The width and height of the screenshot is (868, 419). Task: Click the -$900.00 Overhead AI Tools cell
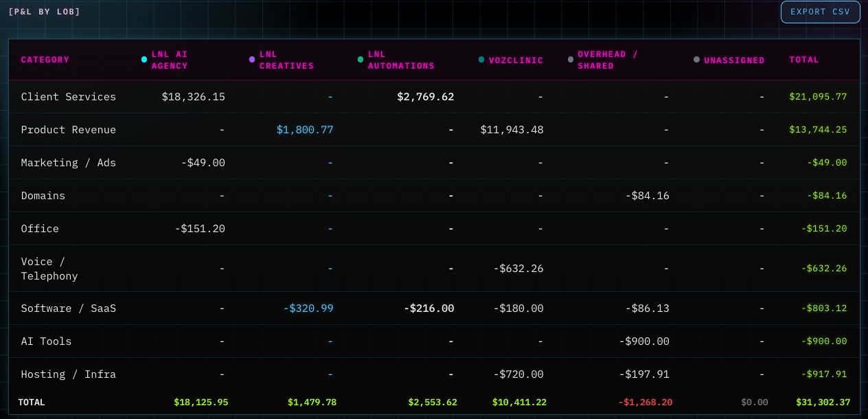coord(644,341)
